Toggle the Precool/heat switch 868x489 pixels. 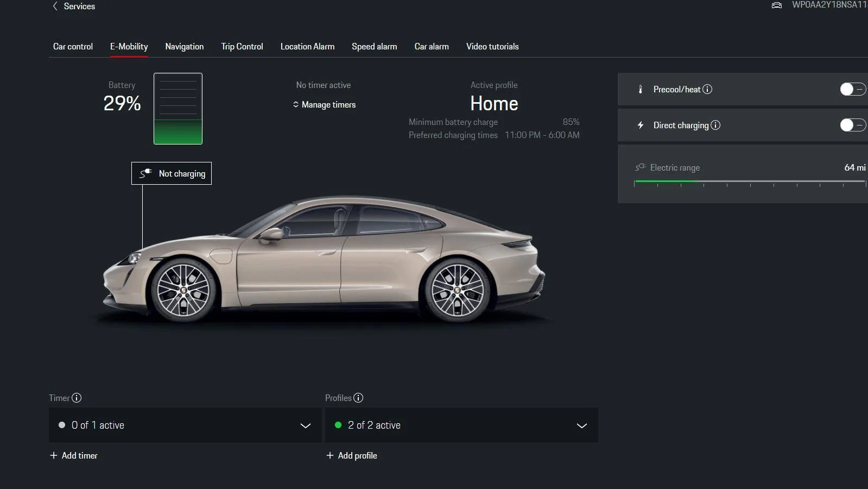(x=853, y=89)
